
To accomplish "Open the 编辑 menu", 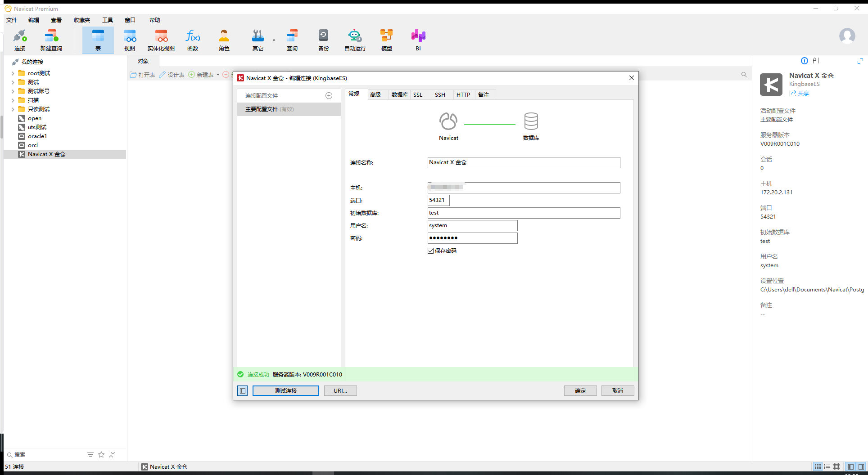I will click(34, 20).
